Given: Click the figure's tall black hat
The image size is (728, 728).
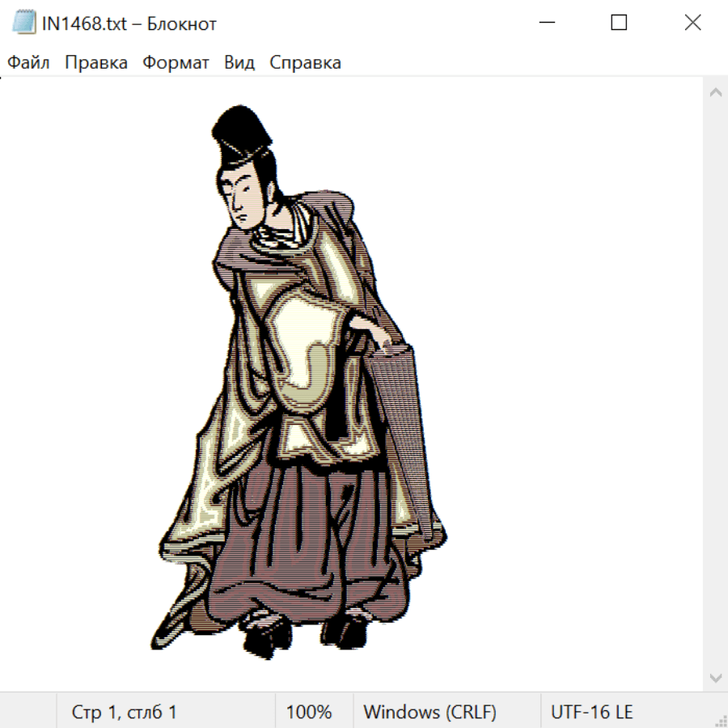Looking at the screenshot, I should (x=241, y=133).
